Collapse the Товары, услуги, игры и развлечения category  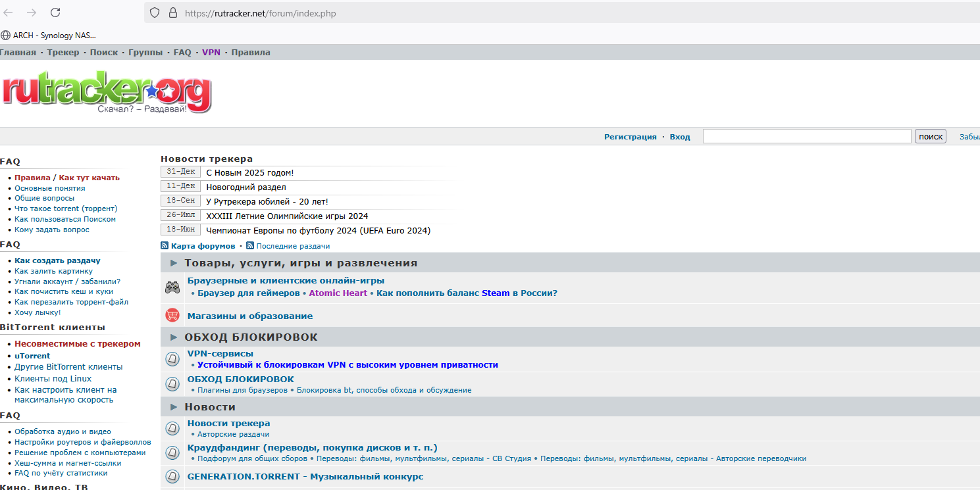(174, 263)
